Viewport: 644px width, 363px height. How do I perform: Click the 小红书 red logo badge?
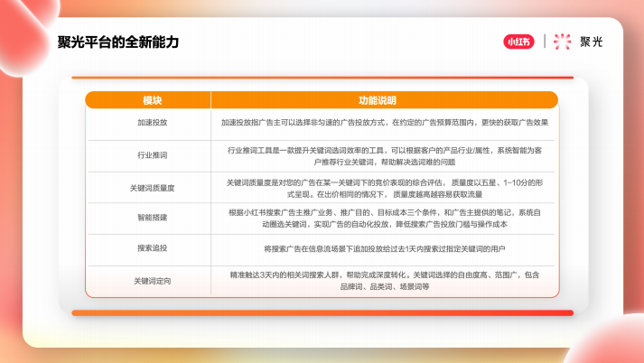[518, 42]
